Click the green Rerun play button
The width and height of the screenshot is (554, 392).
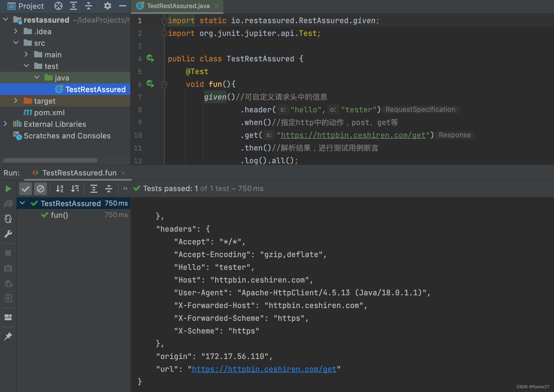coord(8,189)
